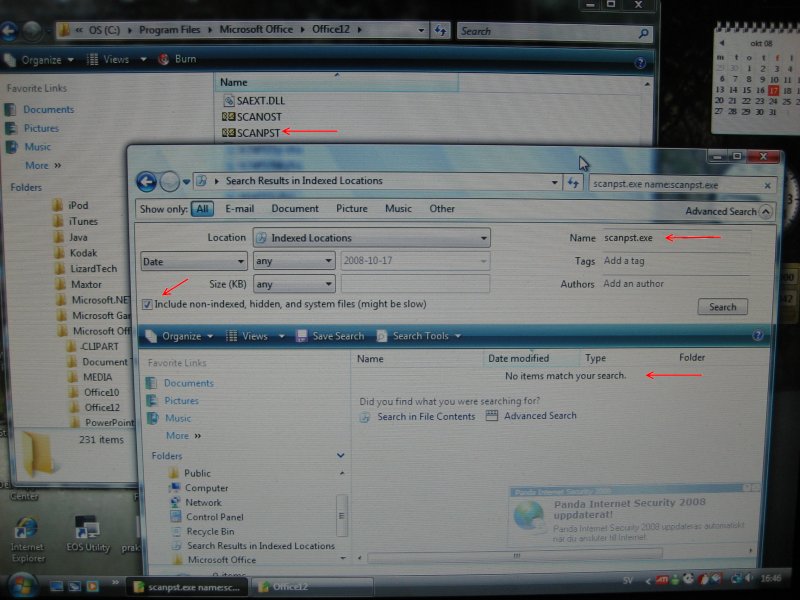Filter results to E-mail only
This screenshot has width=800, height=600.
tap(239, 209)
